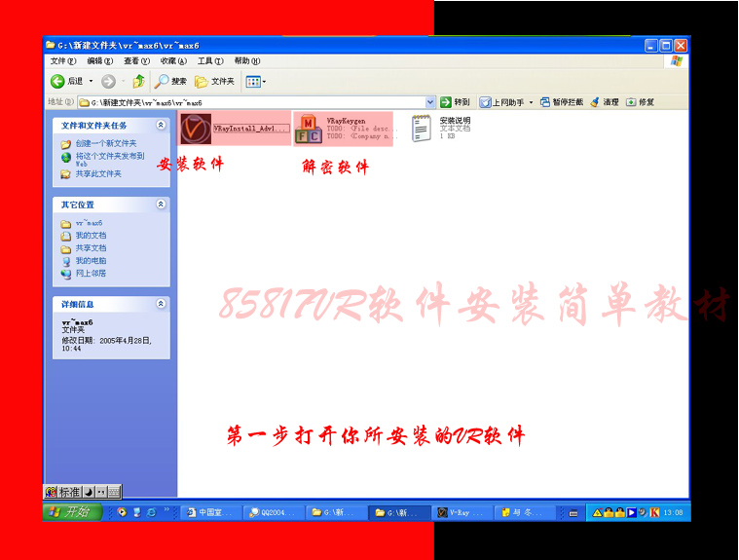
Task: Click the media player quick launch icon
Action: coord(122,512)
